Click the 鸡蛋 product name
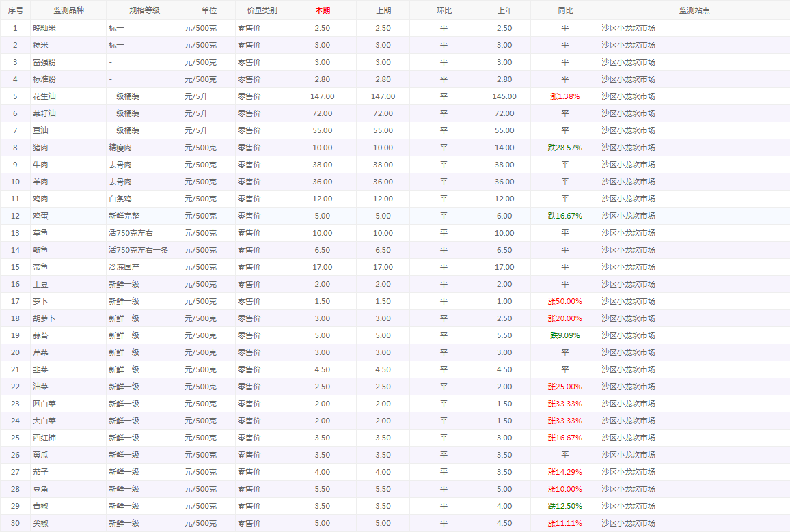 (40, 216)
